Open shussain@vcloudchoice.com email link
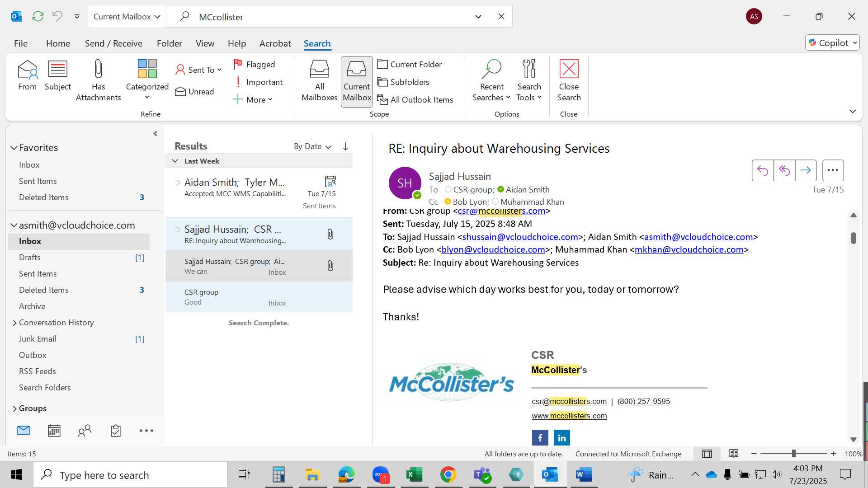868x488 pixels. point(520,237)
